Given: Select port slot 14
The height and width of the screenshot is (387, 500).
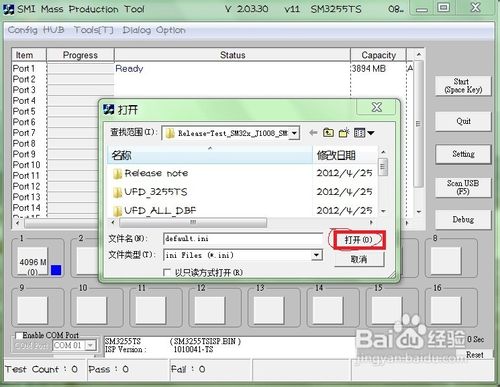Looking at the screenshot, I should pos(328,310).
